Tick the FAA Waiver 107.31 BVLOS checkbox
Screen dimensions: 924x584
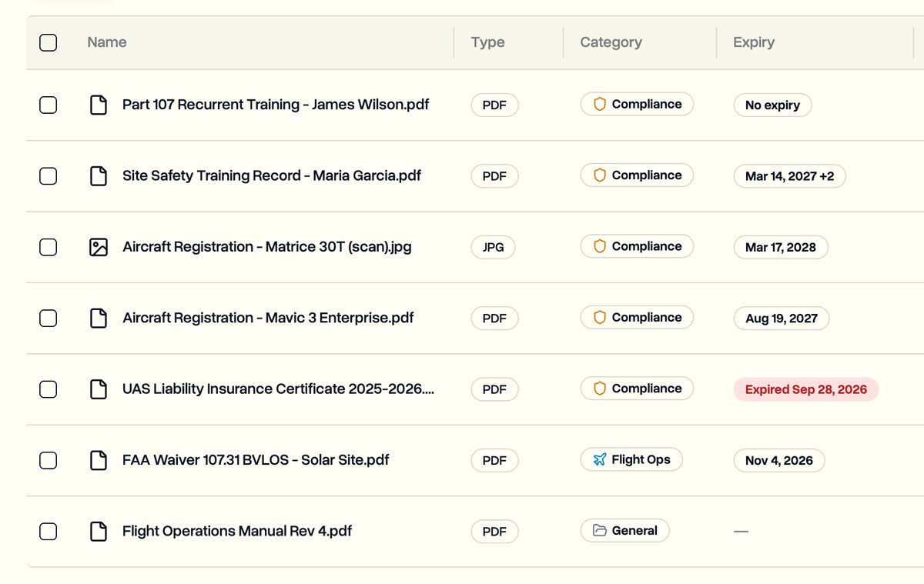[x=48, y=460]
